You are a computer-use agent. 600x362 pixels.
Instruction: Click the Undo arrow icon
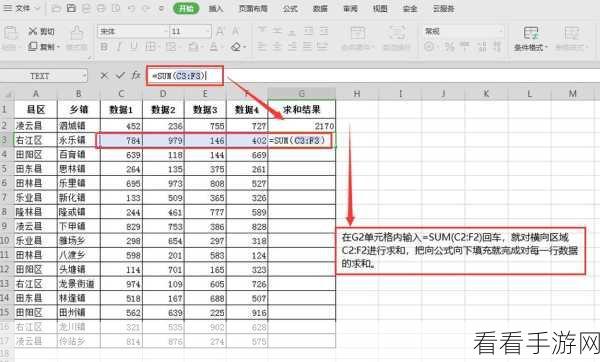click(x=131, y=8)
